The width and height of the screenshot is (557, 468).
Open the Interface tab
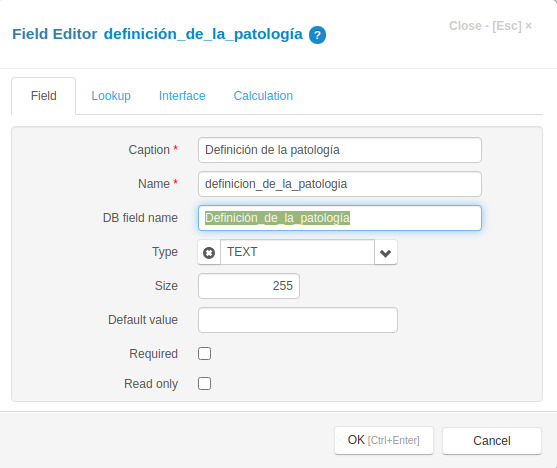(x=182, y=96)
